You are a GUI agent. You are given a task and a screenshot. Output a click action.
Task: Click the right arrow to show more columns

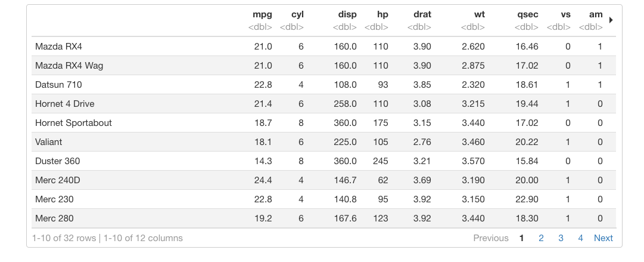(611, 20)
